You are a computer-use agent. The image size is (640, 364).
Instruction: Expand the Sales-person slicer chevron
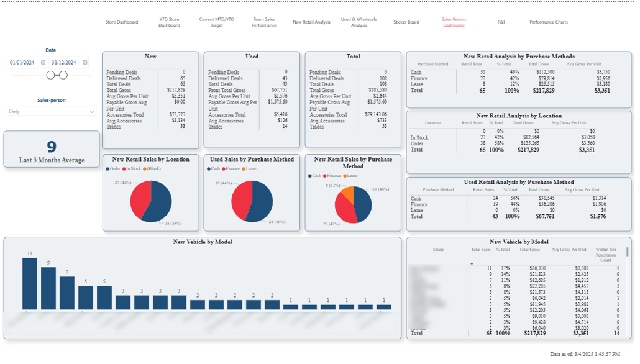click(91, 111)
